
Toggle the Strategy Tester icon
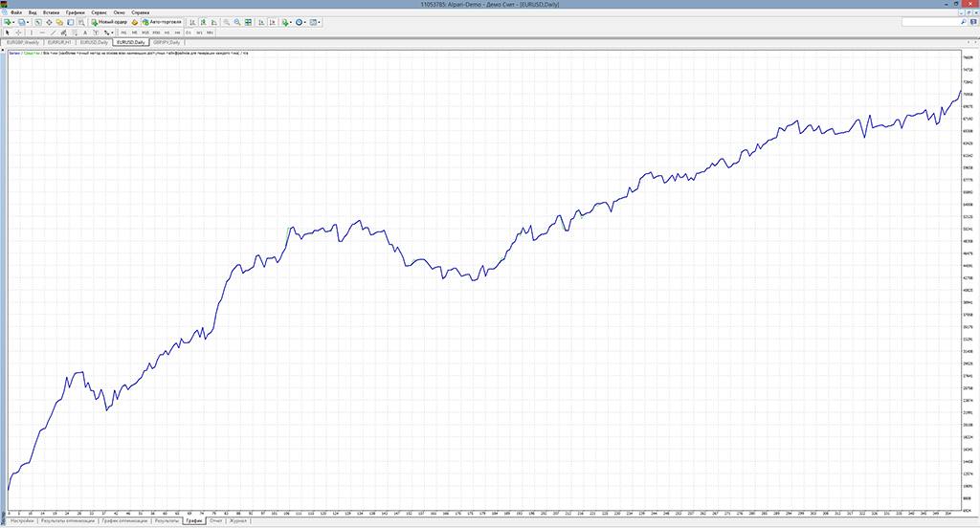point(81,22)
